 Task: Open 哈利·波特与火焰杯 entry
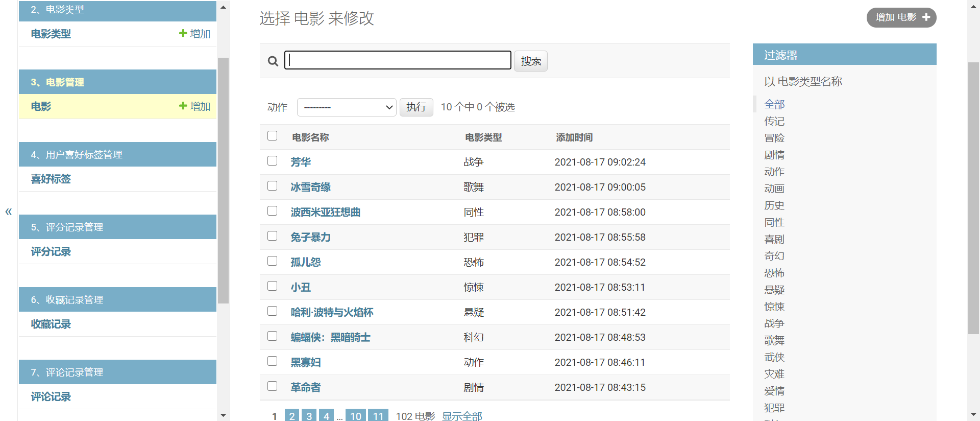point(332,312)
